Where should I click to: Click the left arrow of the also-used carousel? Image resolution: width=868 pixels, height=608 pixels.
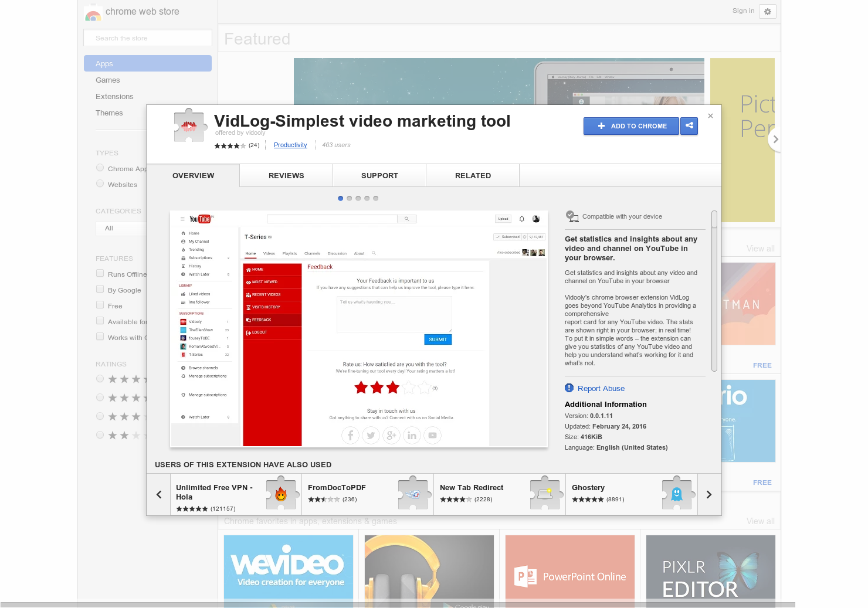pyautogui.click(x=158, y=494)
